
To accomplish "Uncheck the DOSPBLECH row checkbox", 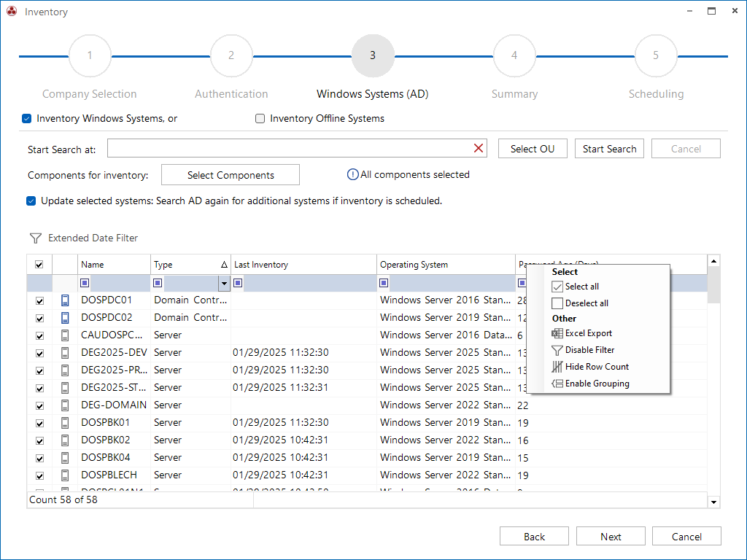I will coord(39,475).
